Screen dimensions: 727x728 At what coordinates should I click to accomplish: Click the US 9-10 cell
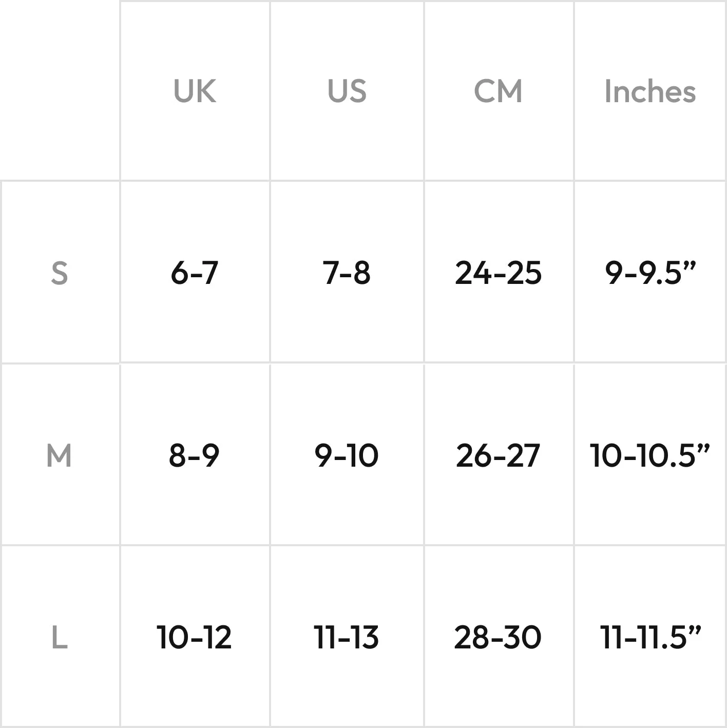347,455
